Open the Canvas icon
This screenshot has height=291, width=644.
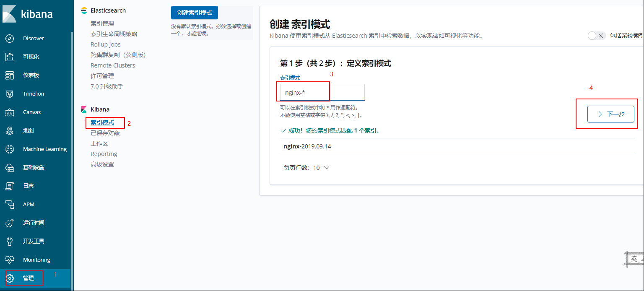coord(10,112)
